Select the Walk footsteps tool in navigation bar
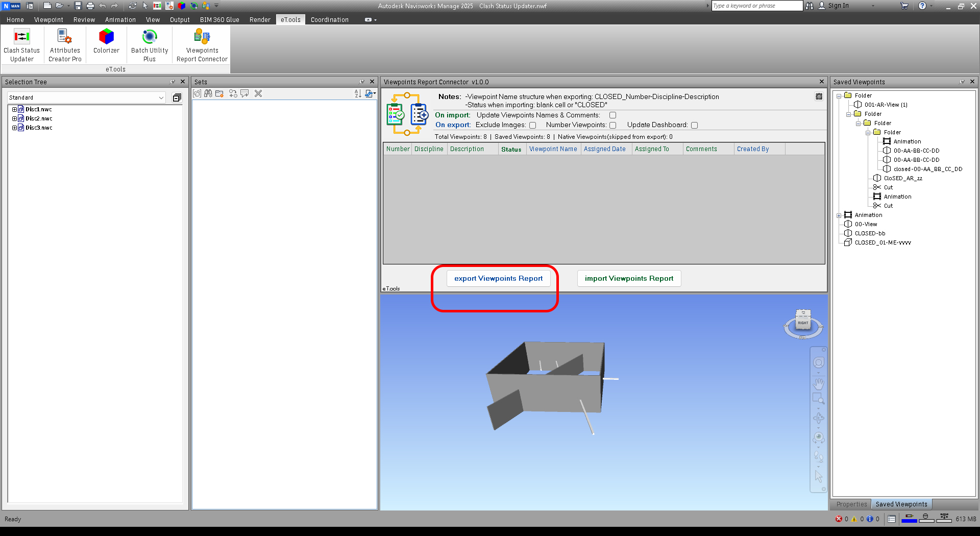This screenshot has height=536, width=980. pyautogui.click(x=819, y=456)
